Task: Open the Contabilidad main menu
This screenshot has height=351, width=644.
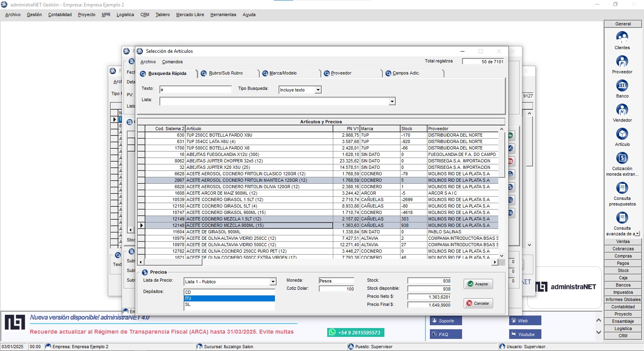Action: tap(60, 15)
